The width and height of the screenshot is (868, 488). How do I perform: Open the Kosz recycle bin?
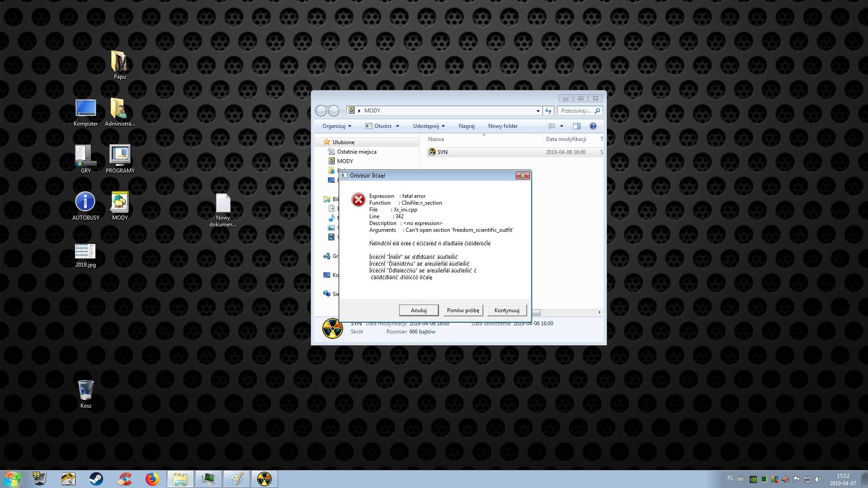point(85,394)
